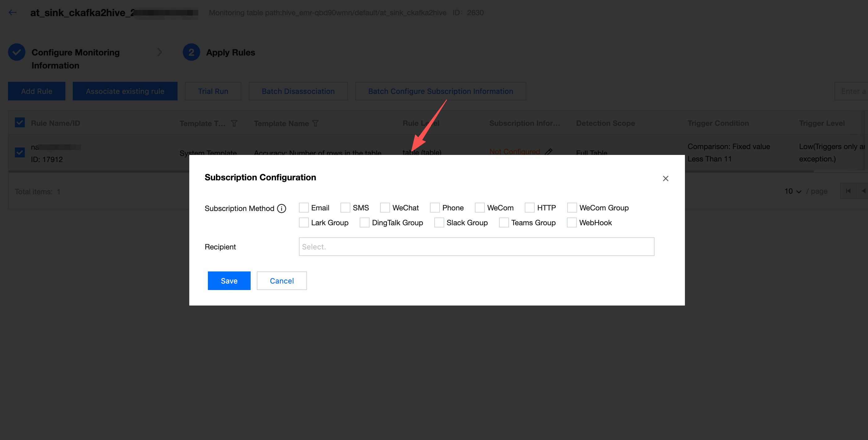Check the Slack Group option

439,222
